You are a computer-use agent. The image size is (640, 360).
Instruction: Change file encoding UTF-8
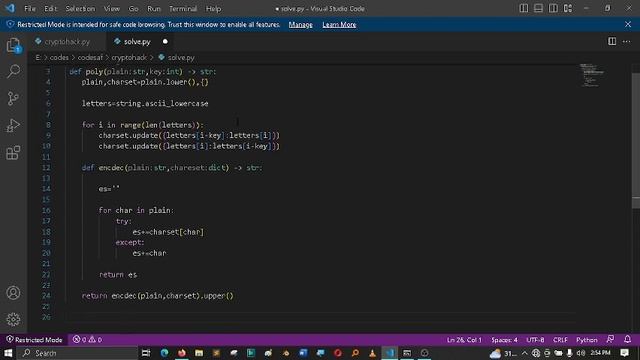click(x=535, y=340)
